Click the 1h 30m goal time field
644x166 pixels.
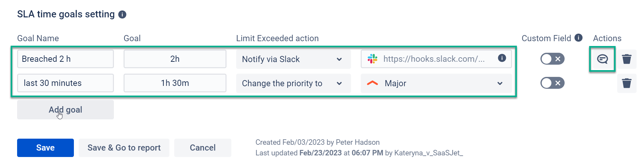(175, 83)
